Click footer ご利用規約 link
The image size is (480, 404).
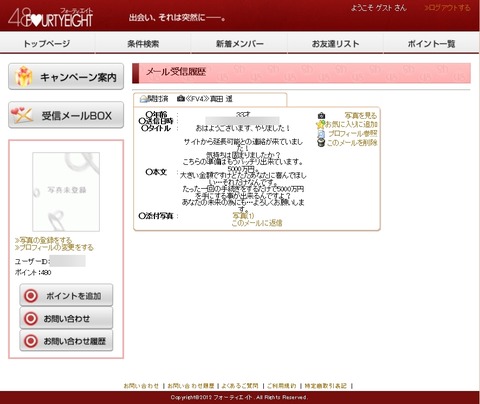click(x=282, y=386)
